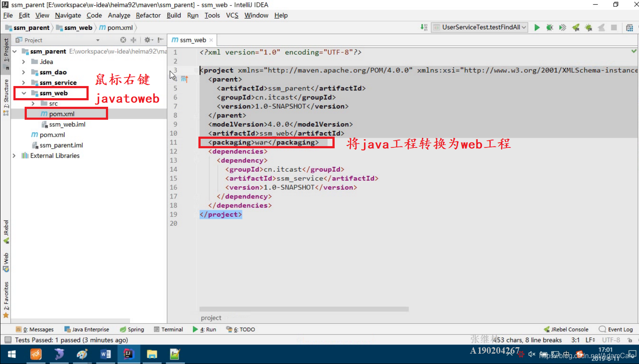Open Paint palette app in taskbar
The width and height of the screenshot is (639, 364).
pos(82,354)
